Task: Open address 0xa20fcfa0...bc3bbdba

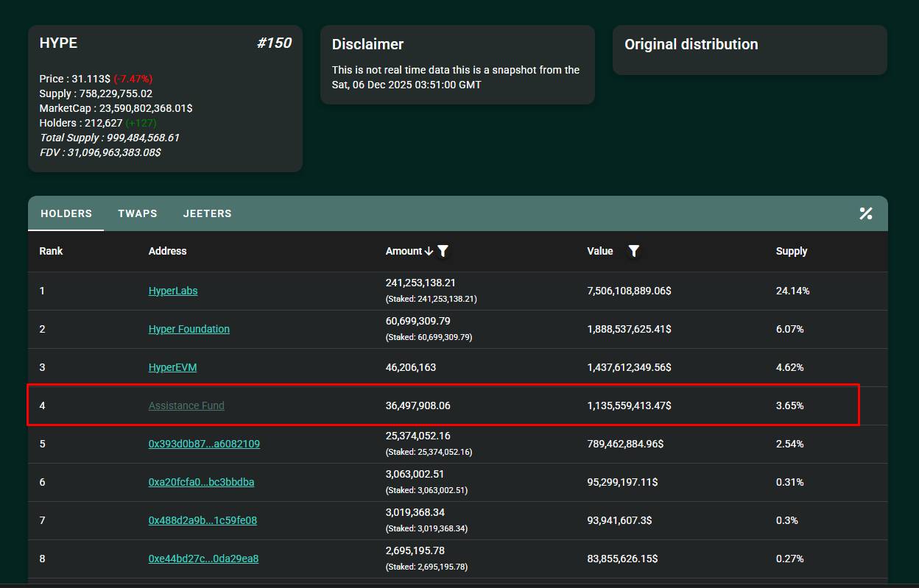Action: (201, 482)
